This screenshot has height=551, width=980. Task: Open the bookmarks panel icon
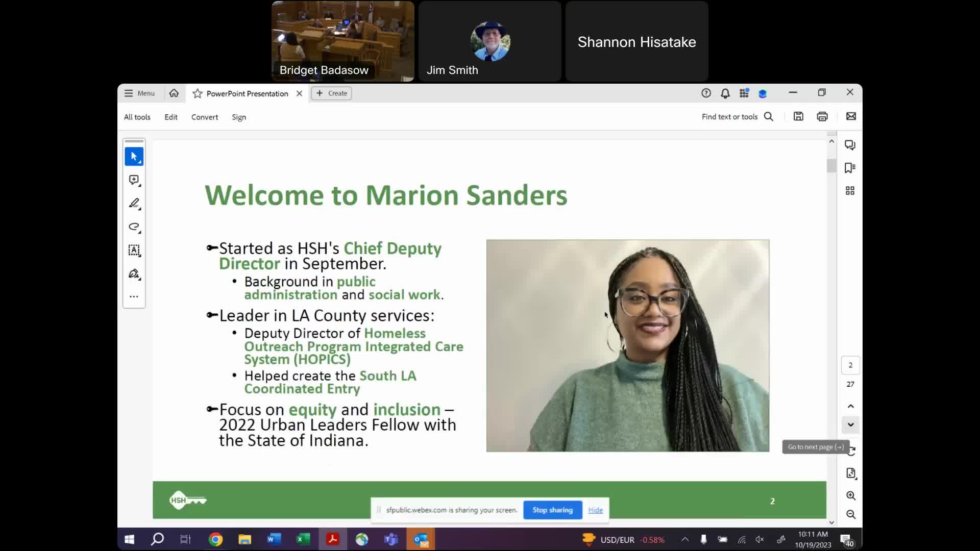(x=850, y=168)
